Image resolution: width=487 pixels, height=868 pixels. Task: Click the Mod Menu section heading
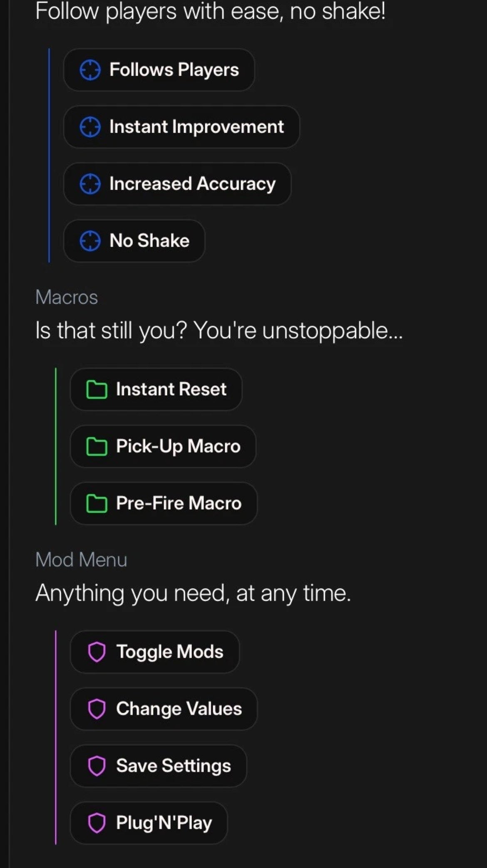(x=81, y=560)
